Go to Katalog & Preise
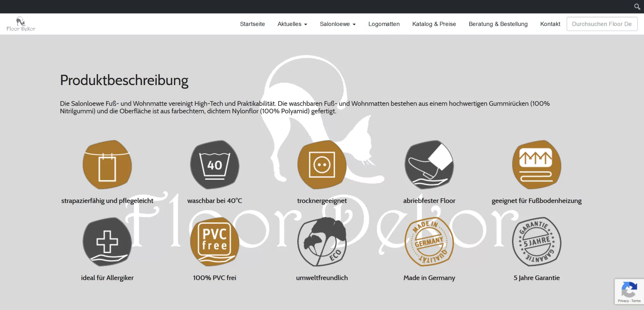This screenshot has width=644, height=310. click(434, 24)
